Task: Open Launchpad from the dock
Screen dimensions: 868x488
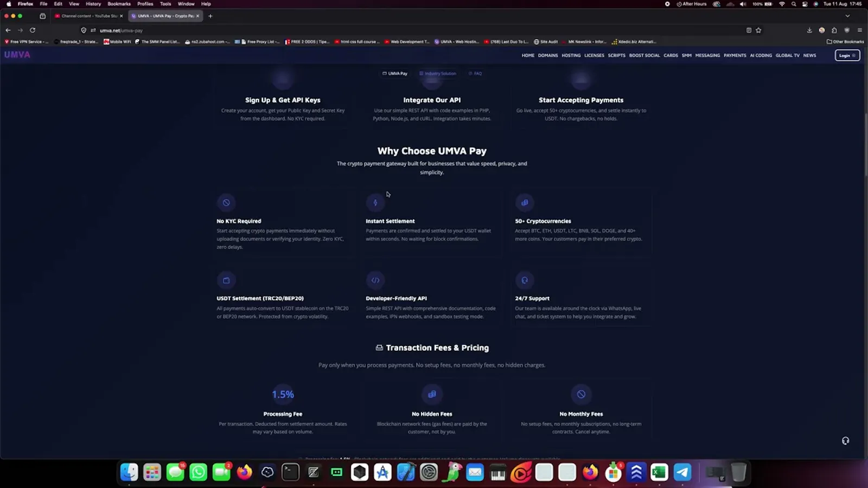Action: click(152, 472)
